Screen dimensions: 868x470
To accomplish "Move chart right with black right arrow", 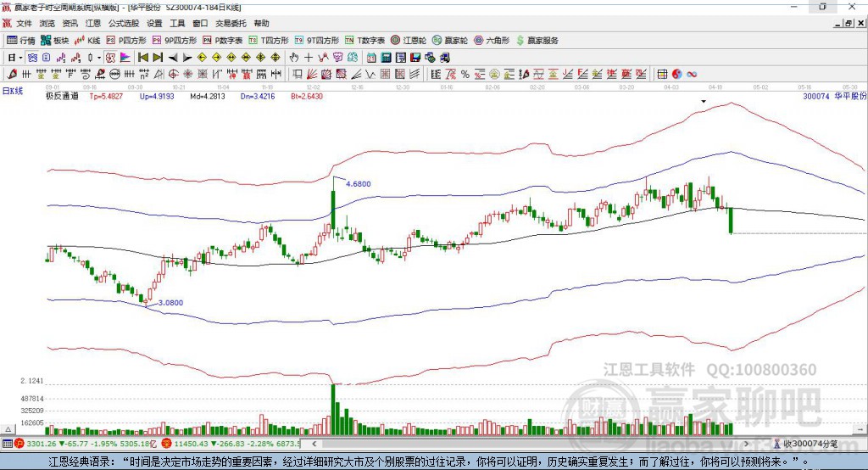I will pyautogui.click(x=187, y=58).
